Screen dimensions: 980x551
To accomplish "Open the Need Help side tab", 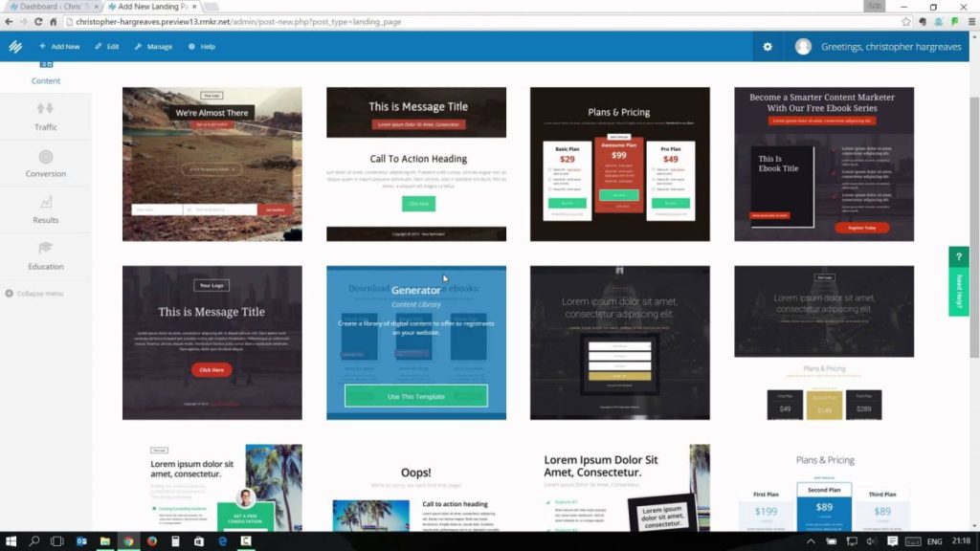I will click(x=959, y=292).
